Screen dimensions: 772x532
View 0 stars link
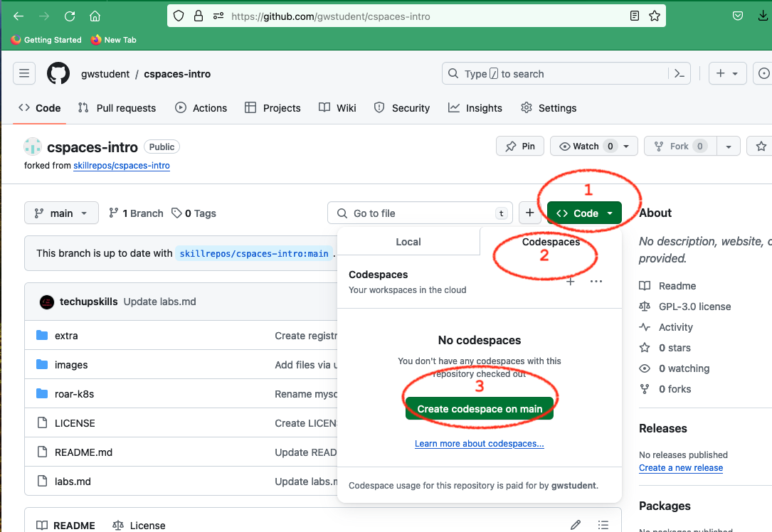[665, 348]
